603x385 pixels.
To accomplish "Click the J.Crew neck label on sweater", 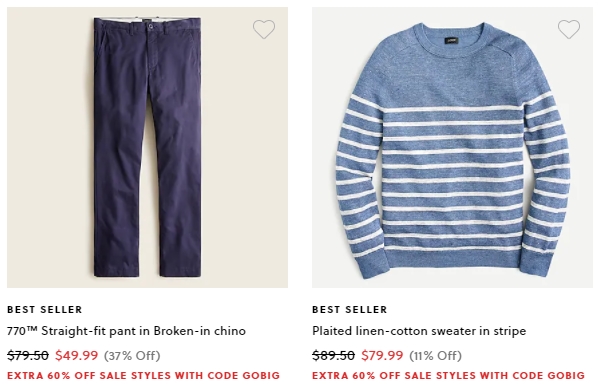I will click(x=451, y=40).
